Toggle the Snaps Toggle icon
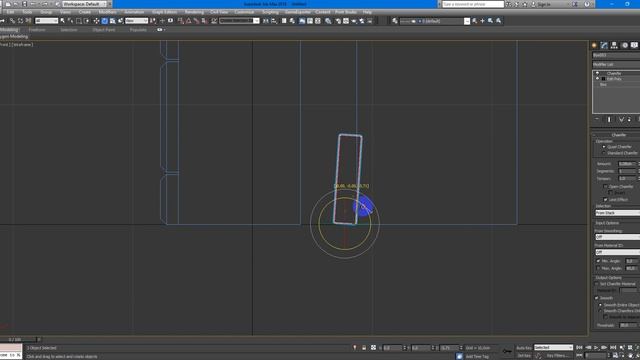Image resolution: width=640 pixels, height=360 pixels. 180,21
